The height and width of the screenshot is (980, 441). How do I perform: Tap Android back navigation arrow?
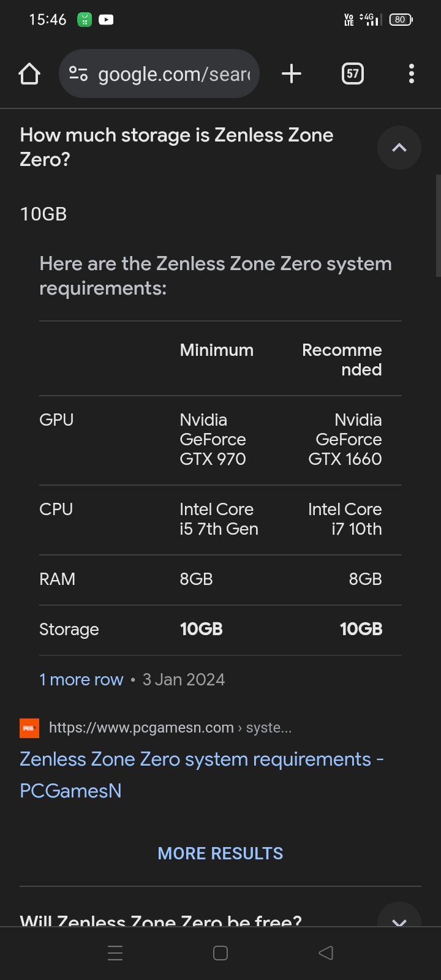326,953
